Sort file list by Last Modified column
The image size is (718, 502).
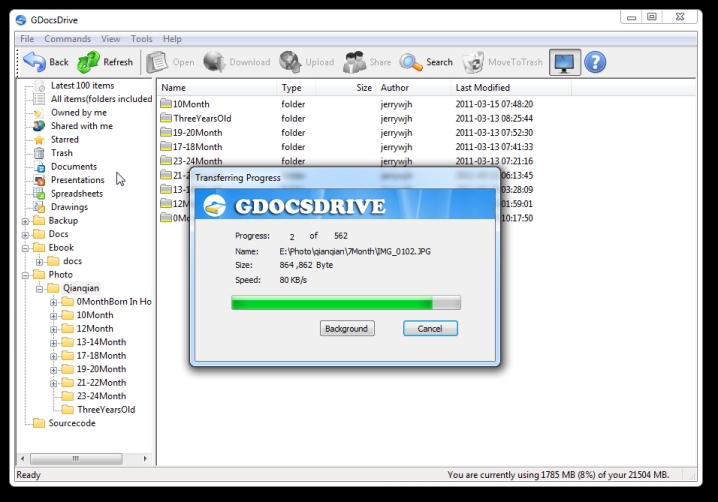click(482, 88)
